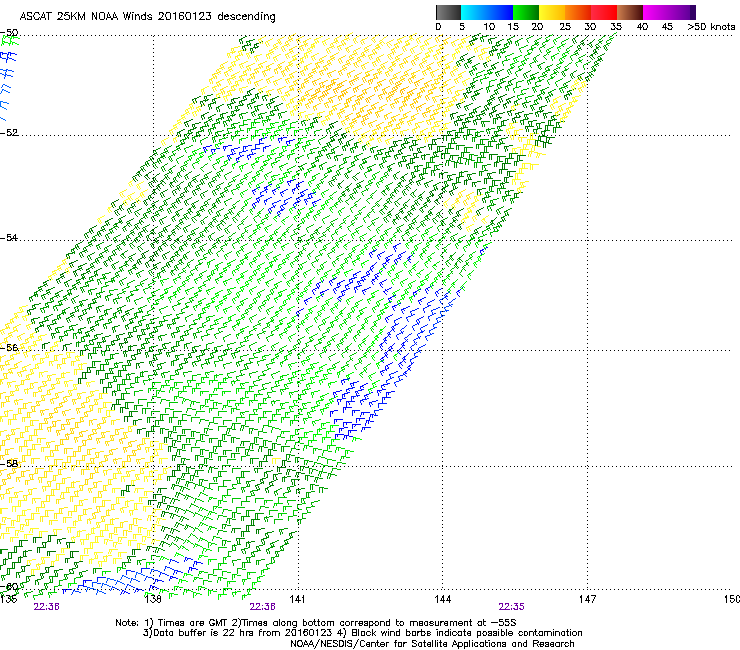This screenshot has height=650, width=740.
Task: Click the 22:36 time label near 135
Action: coord(46,607)
